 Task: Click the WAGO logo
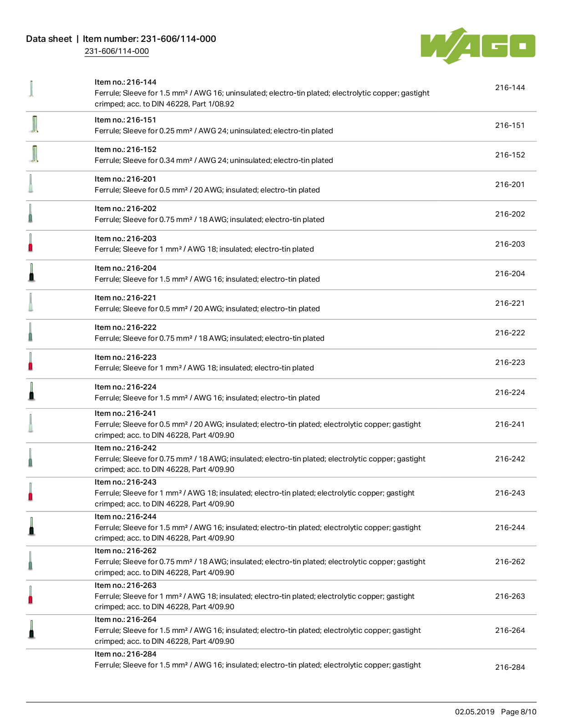pyautogui.click(x=478, y=45)
